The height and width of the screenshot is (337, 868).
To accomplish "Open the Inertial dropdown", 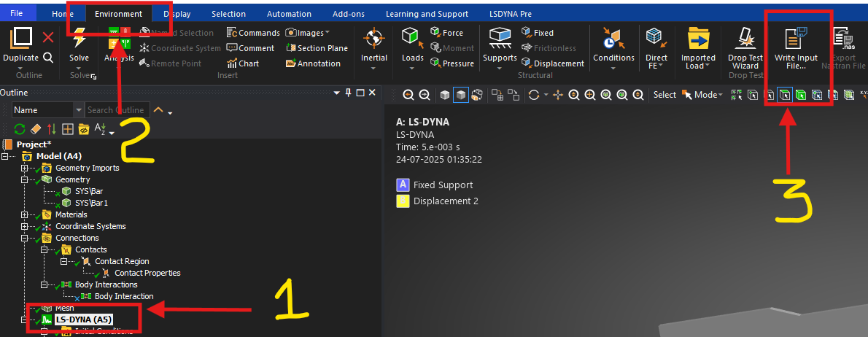I will (x=373, y=68).
